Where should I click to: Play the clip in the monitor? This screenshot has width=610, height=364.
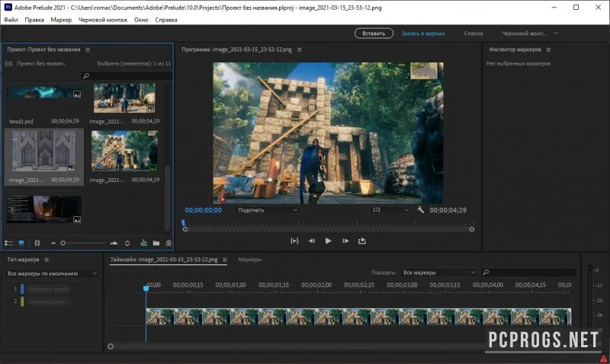pos(328,241)
